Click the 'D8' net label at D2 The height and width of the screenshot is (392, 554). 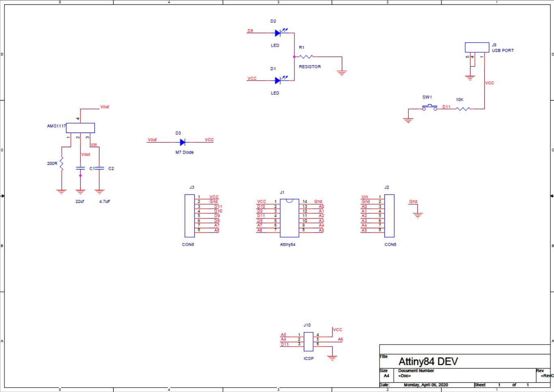click(x=250, y=31)
